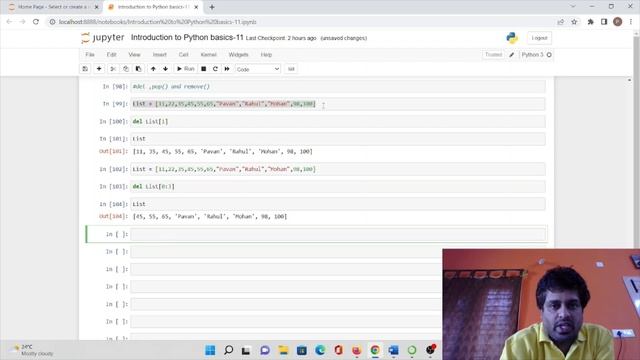
Task: Click cell In [100] containing del List[1]
Action: 338,122
